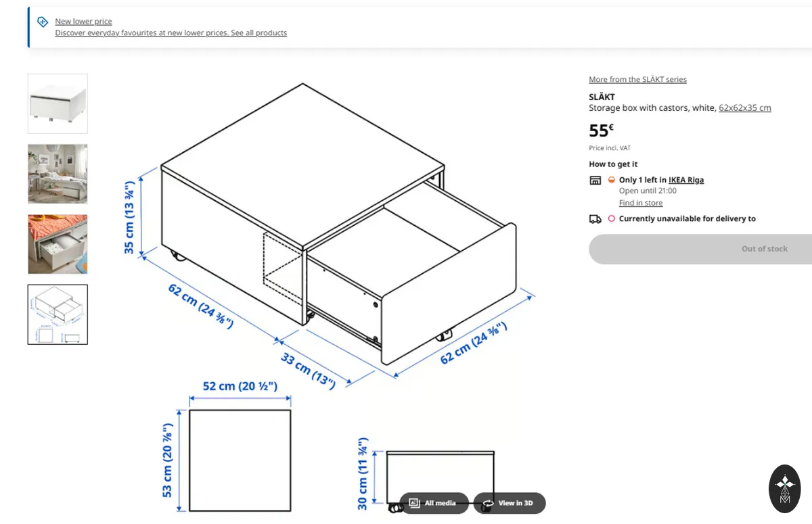The height and width of the screenshot is (524, 812).
Task: Select the open drawer under bed thumbnail
Action: pyautogui.click(x=58, y=244)
